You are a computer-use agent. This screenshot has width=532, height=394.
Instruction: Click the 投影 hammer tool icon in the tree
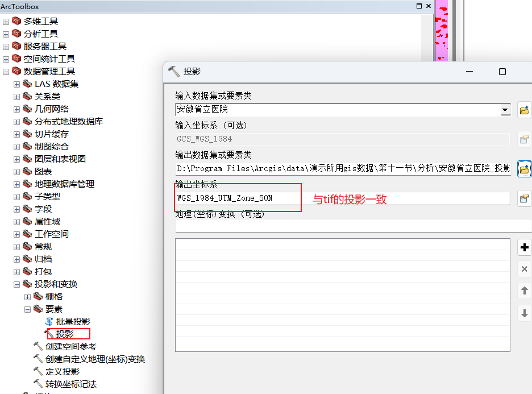pyautogui.click(x=49, y=334)
